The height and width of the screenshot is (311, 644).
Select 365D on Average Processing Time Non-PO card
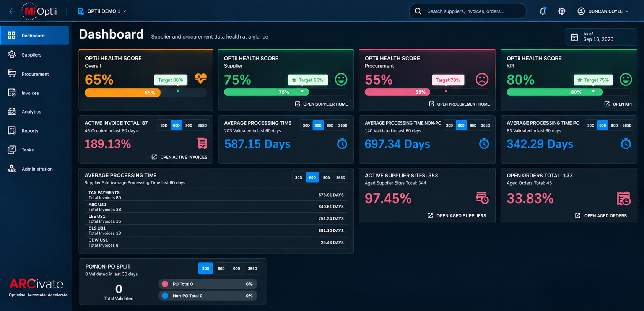485,125
